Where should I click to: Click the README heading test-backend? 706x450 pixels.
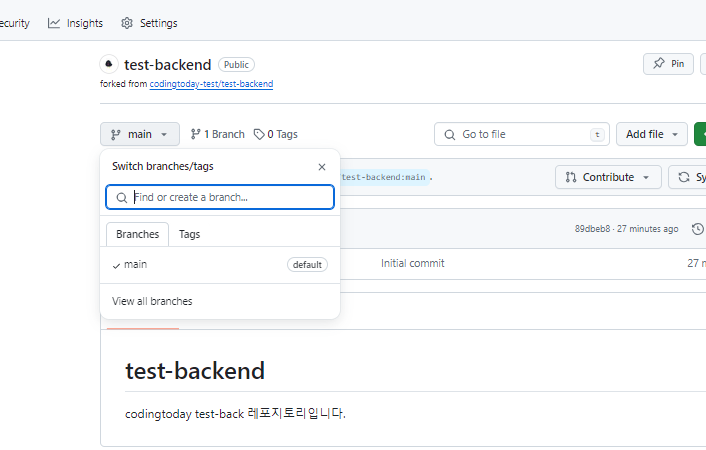(x=195, y=371)
